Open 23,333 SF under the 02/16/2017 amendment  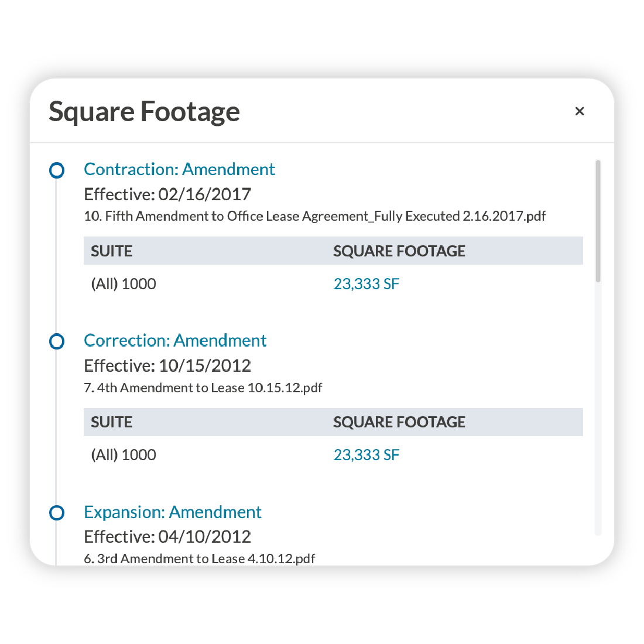point(366,284)
